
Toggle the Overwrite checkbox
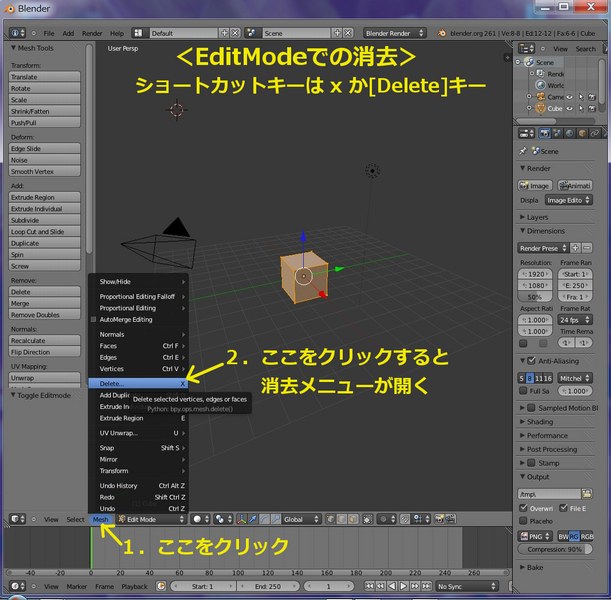coord(523,508)
